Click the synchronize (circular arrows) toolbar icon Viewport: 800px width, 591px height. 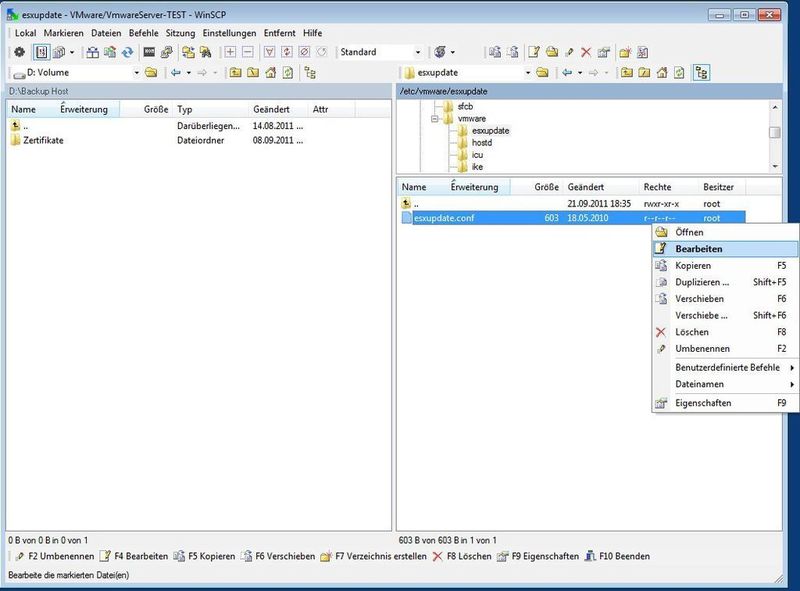[x=128, y=52]
